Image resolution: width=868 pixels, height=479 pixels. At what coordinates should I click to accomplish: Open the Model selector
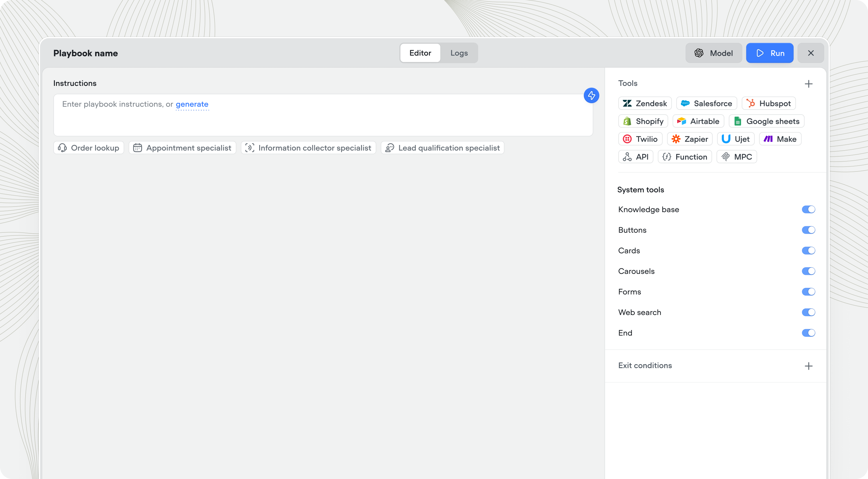pyautogui.click(x=714, y=53)
